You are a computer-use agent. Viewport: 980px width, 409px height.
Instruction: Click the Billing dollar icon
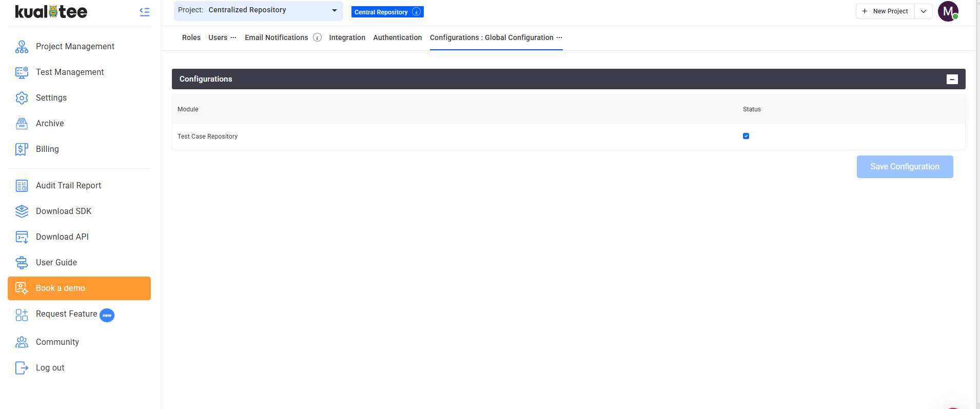pos(22,149)
